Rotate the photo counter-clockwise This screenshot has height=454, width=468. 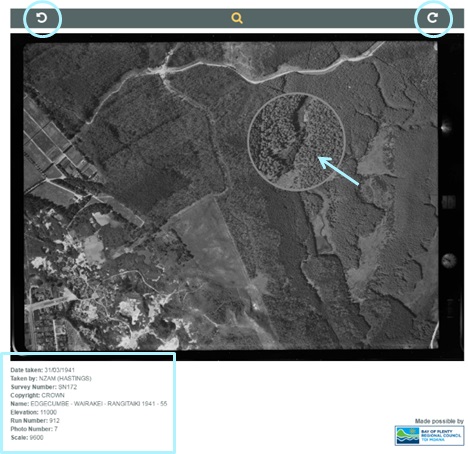(x=42, y=18)
